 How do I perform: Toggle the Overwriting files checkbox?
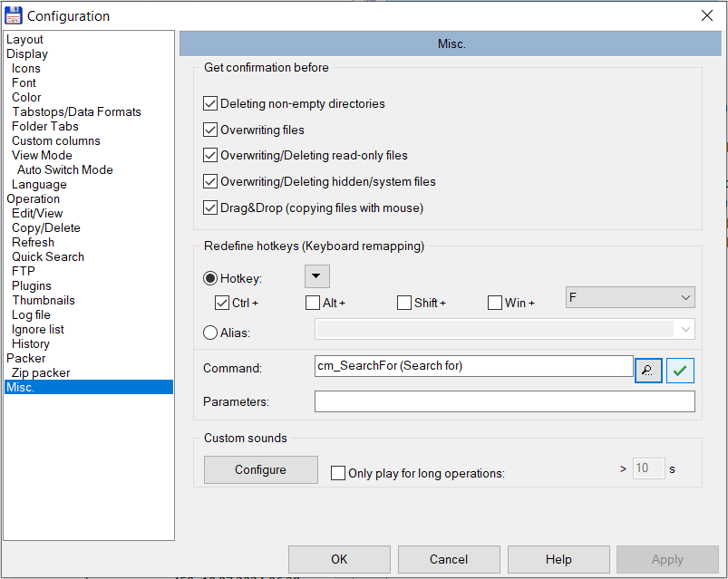coord(210,130)
